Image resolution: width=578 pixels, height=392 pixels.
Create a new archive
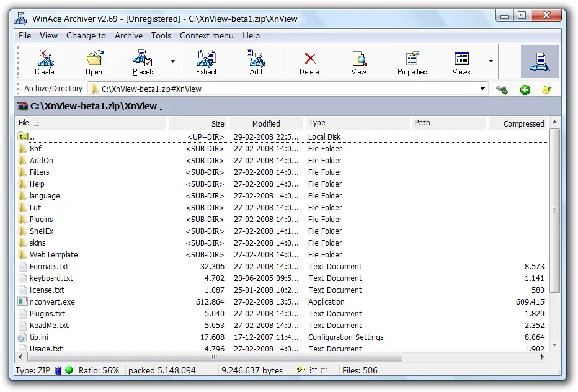pyautogui.click(x=44, y=61)
